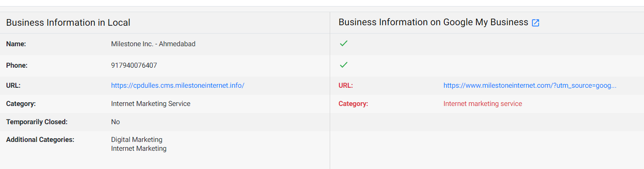Image resolution: width=644 pixels, height=169 pixels.
Task: Click the Temporarily Closed field label
Action: tap(37, 122)
